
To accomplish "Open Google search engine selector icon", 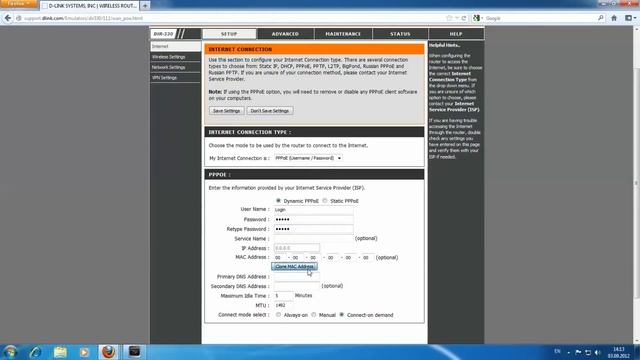I will point(477,18).
